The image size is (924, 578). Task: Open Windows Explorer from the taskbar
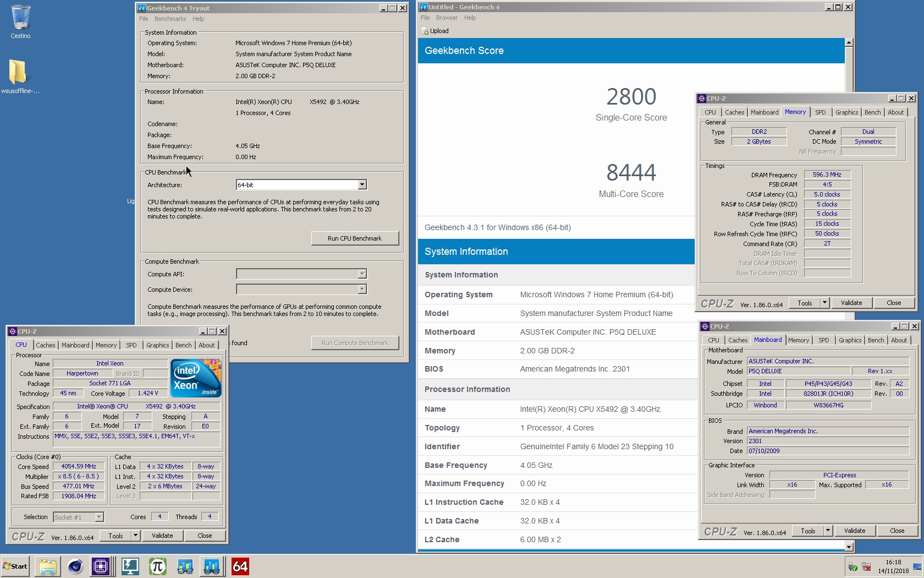pos(48,566)
